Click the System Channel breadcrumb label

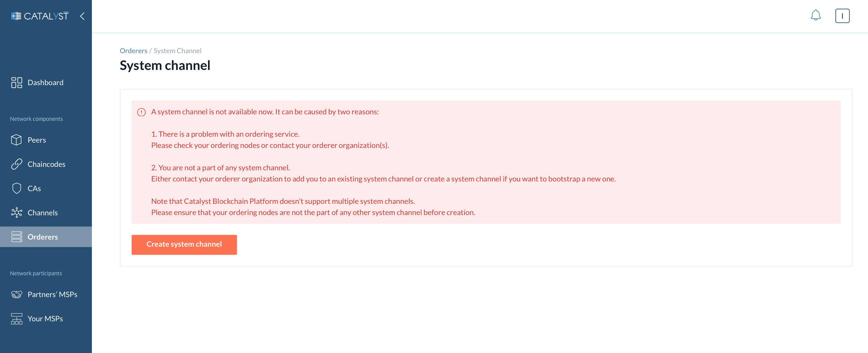(x=177, y=50)
